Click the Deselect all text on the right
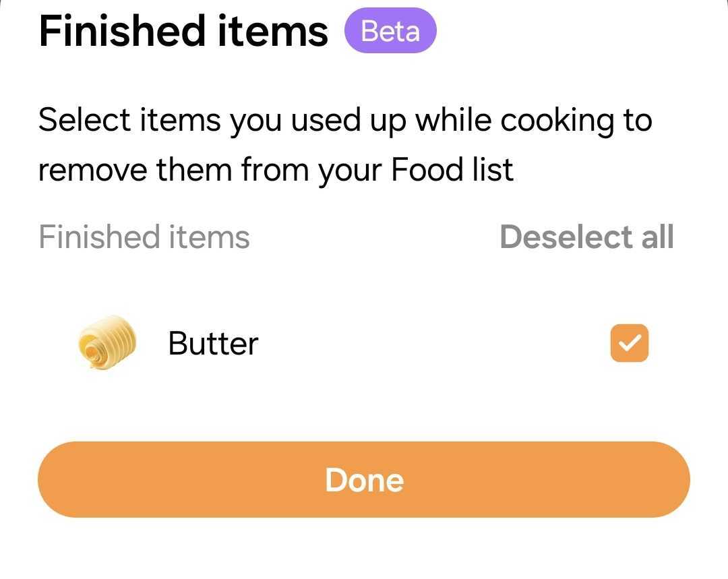Screen dimensions: 728x579 586,237
